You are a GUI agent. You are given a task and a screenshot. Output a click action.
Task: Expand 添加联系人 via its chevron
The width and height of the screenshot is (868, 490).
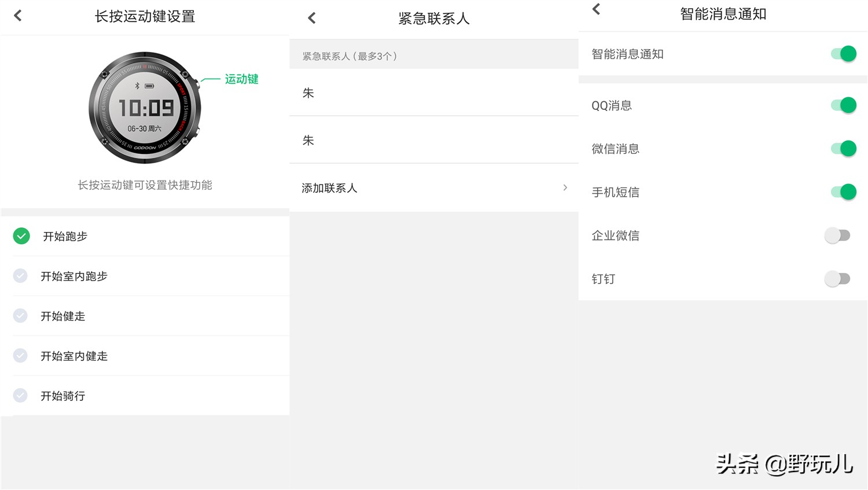click(x=565, y=187)
